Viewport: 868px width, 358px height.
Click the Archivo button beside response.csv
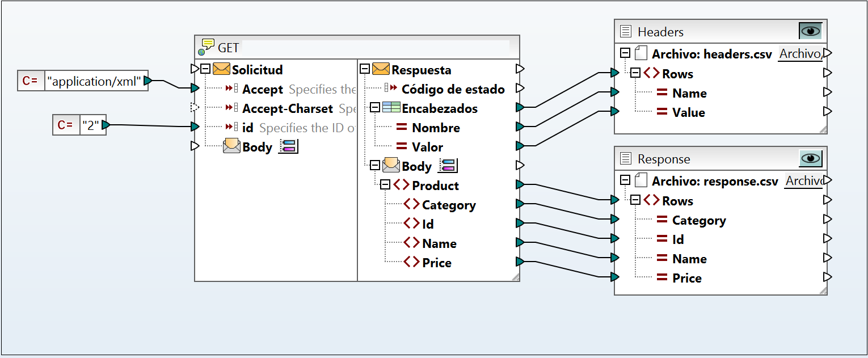[x=804, y=182]
